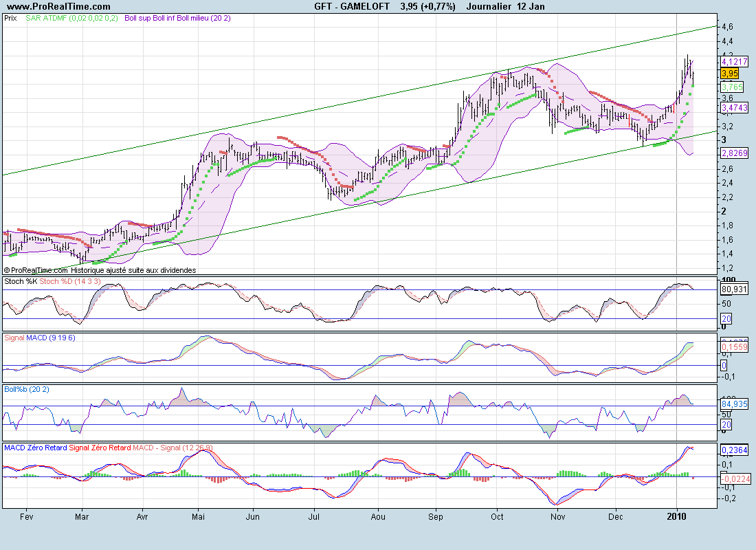Click the -0,0224 histogram value tag

[736, 478]
